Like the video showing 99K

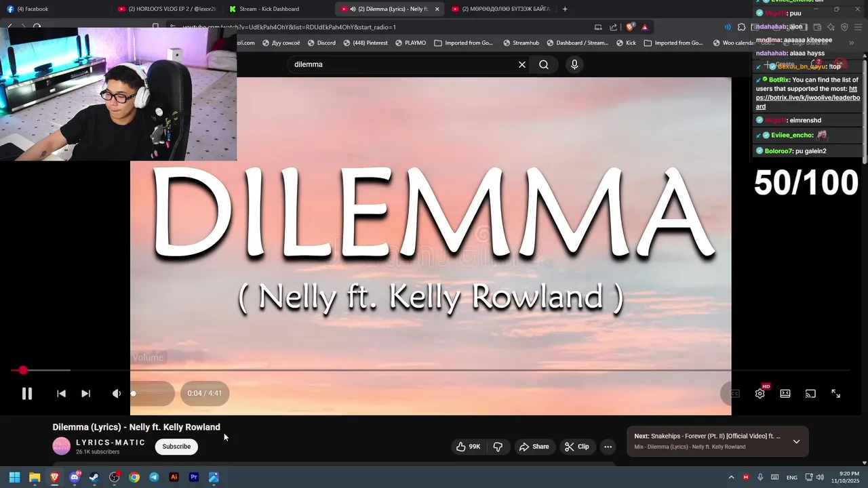click(468, 447)
